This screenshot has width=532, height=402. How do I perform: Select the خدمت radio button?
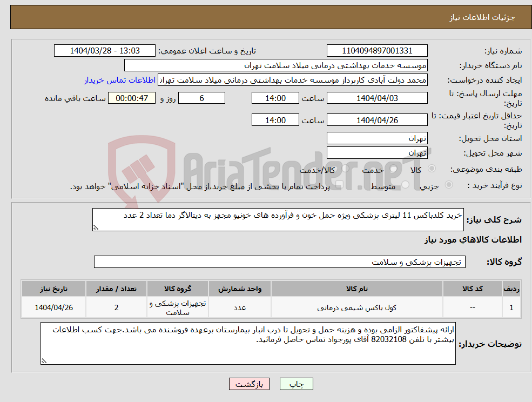click(394, 169)
